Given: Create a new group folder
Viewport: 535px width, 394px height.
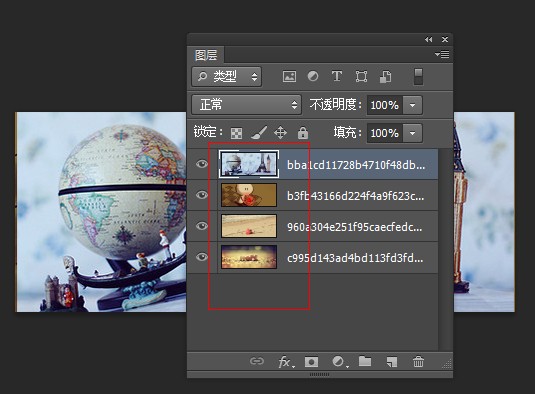Looking at the screenshot, I should (365, 361).
